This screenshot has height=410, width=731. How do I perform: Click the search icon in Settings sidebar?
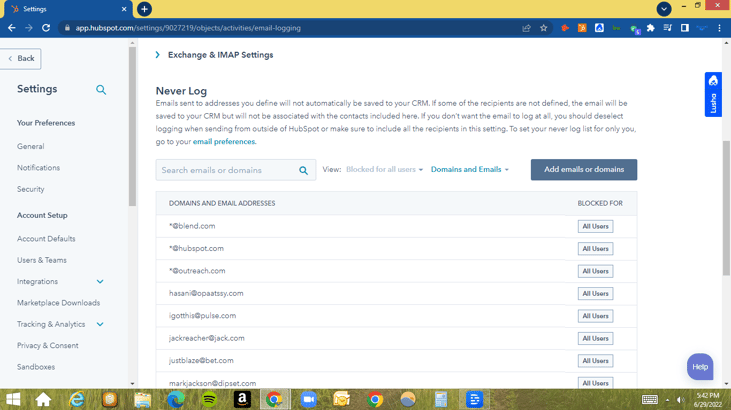(x=101, y=90)
